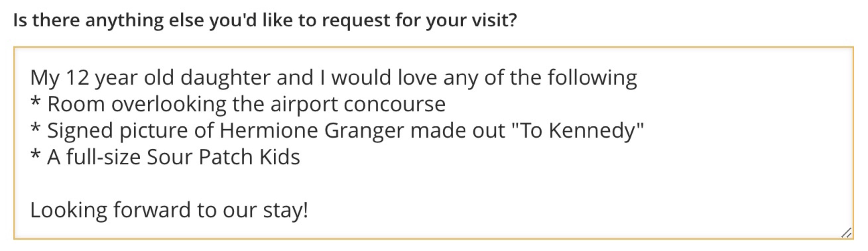The image size is (868, 251).
Task: Click on the "Sour Patch Kids" text
Action: coord(223,157)
